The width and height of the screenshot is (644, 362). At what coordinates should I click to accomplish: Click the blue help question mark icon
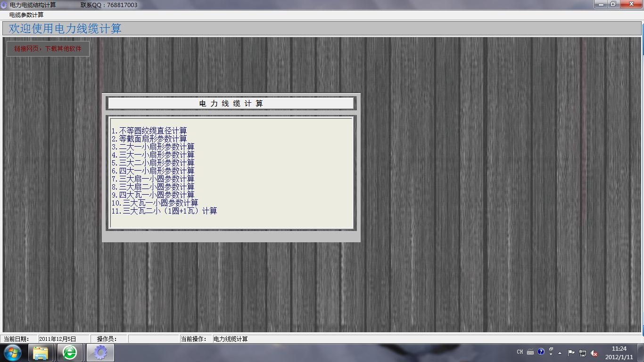[541, 352]
